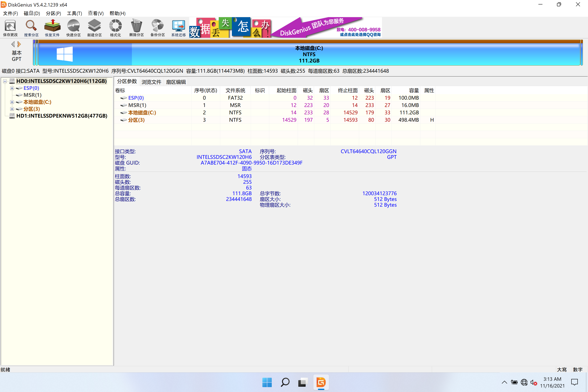The height and width of the screenshot is (392, 588).
Task: Open the 分区(P) menu
Action: click(53, 13)
